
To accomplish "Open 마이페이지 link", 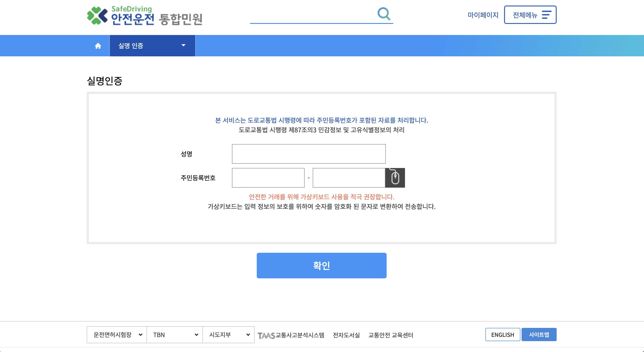I will coord(483,15).
